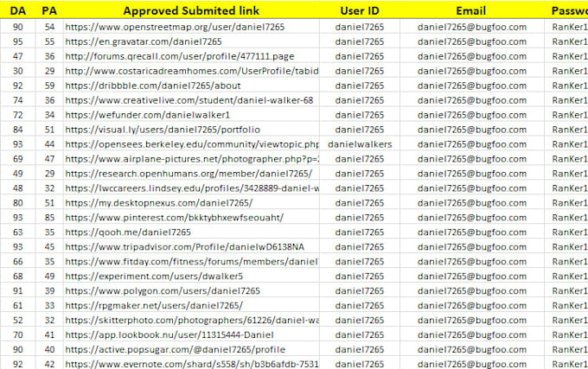Click DA value 95 in gravatar row

[x=18, y=41]
